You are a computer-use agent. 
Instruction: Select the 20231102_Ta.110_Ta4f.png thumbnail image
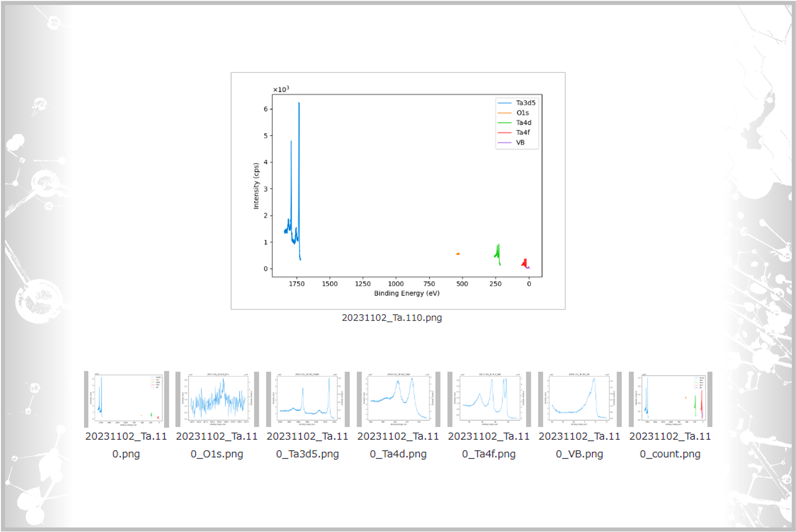tap(489, 399)
